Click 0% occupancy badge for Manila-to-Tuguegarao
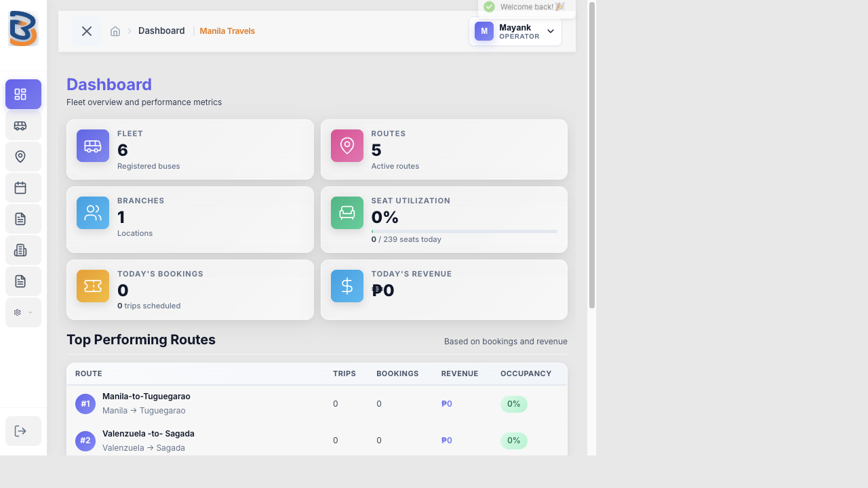 click(514, 404)
